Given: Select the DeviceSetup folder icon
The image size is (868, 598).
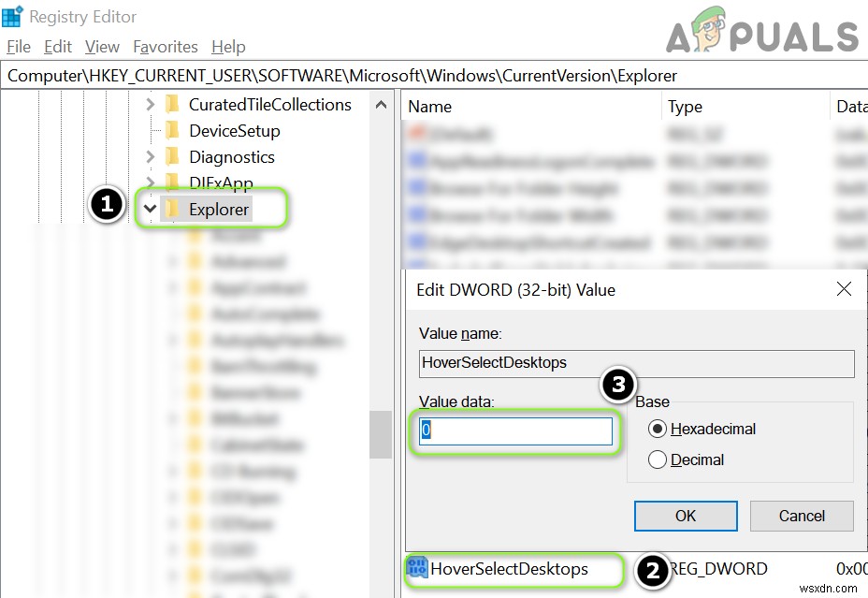Looking at the screenshot, I should pos(175,131).
